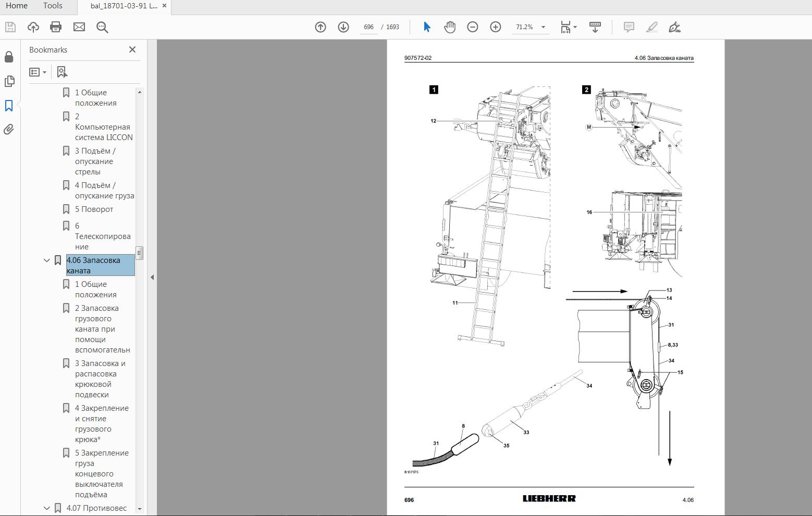Click the bookmarks scrollbar thumb
The width and height of the screenshot is (812, 516).
coord(139,253)
